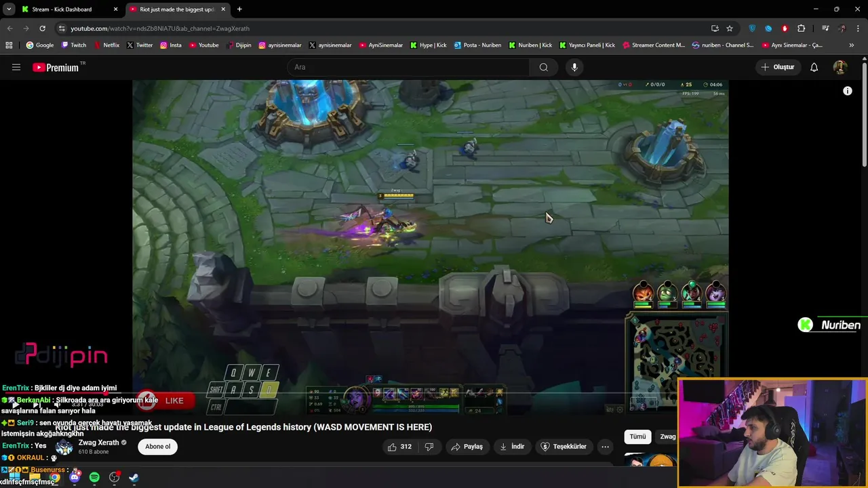Open YouTube account avatar menu
868x488 pixels.
point(840,67)
